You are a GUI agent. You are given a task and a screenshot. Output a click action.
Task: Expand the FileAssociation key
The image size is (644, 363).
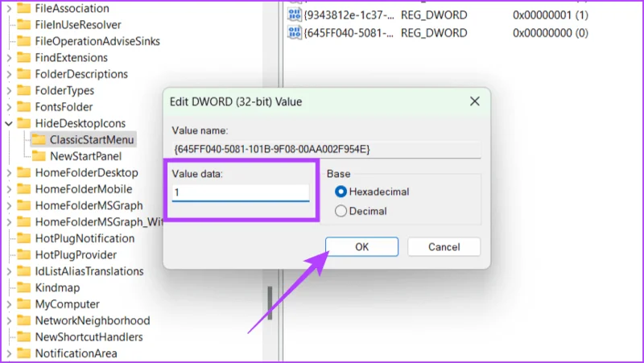pos(9,8)
